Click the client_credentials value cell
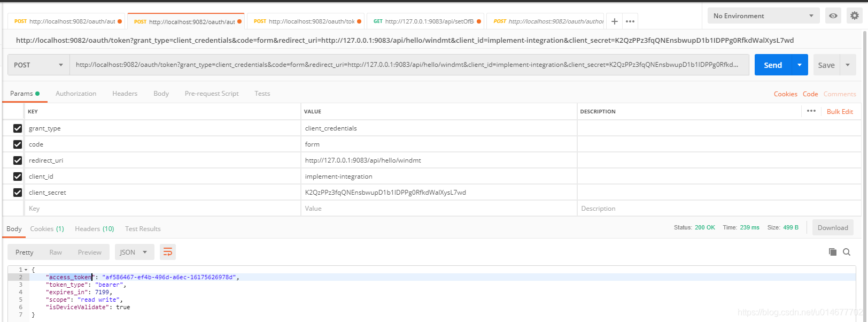Image resolution: width=868 pixels, height=322 pixels. coord(439,128)
